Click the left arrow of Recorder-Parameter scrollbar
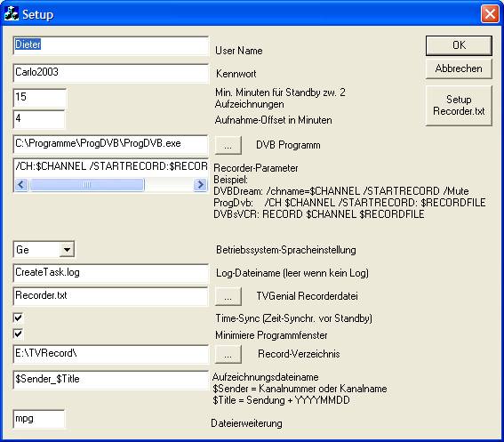Viewport: 504px width, 442px height. click(21, 185)
